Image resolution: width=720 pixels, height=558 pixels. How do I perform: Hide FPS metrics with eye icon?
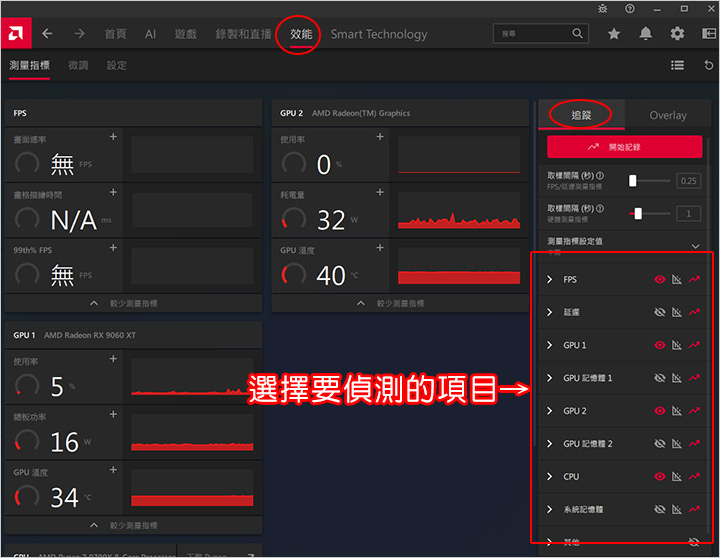(x=660, y=279)
